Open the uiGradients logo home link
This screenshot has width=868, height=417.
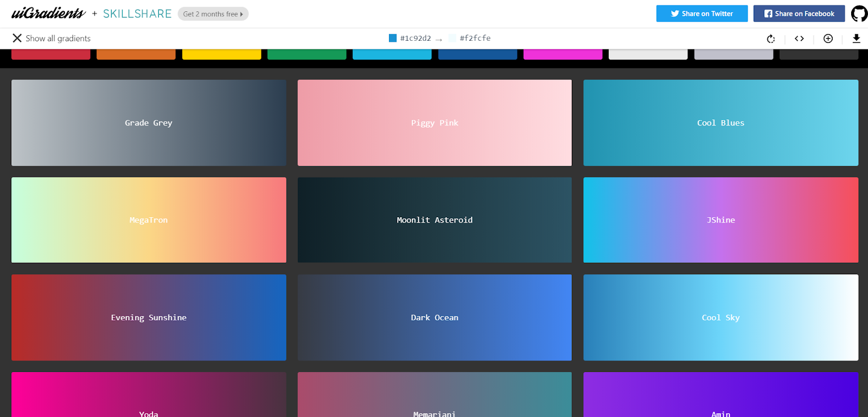tap(48, 13)
